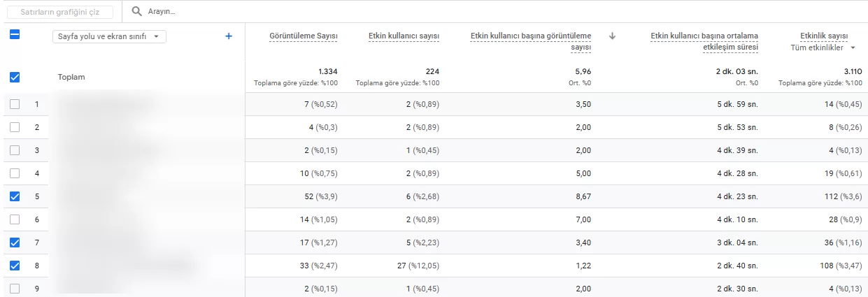The image size is (868, 297).
Task: Open 'Sayfa yolu ve ekran sınıfı' dropdown
Action: [x=109, y=36]
